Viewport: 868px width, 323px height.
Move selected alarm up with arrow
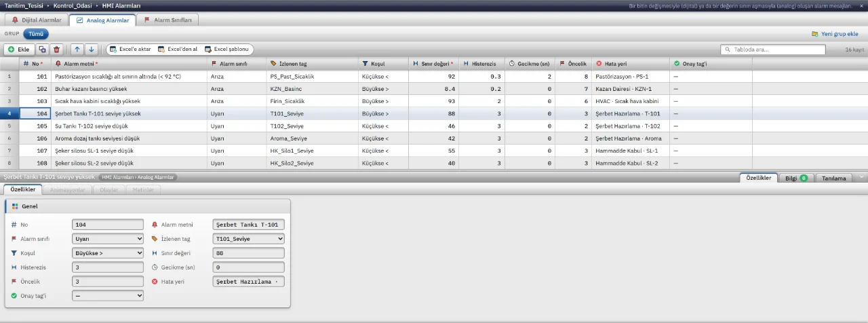(x=77, y=50)
